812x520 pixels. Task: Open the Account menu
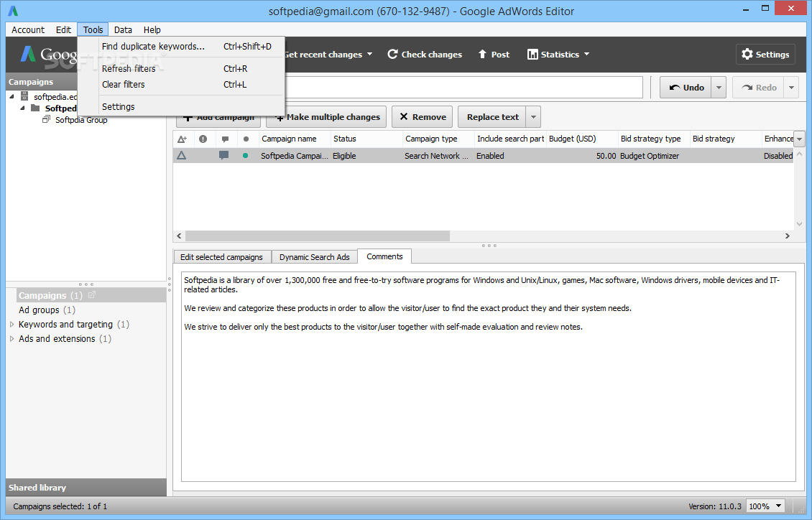[28, 29]
